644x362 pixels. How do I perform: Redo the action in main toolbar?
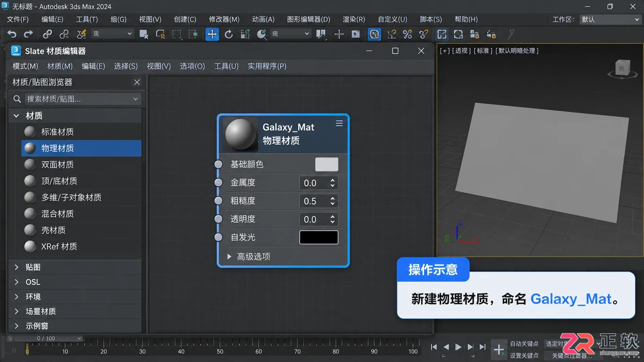pos(28,34)
